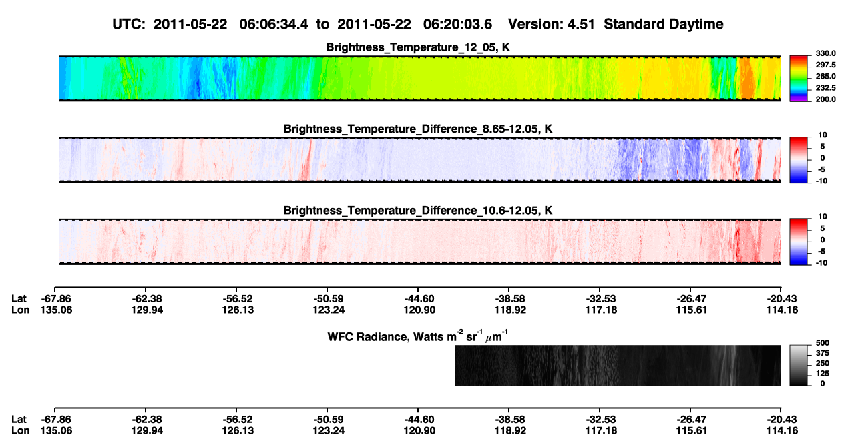868x445 pixels.
Task: Click the "5" label on 10.6-12.05 colorbar
Action: pyautogui.click(x=823, y=228)
